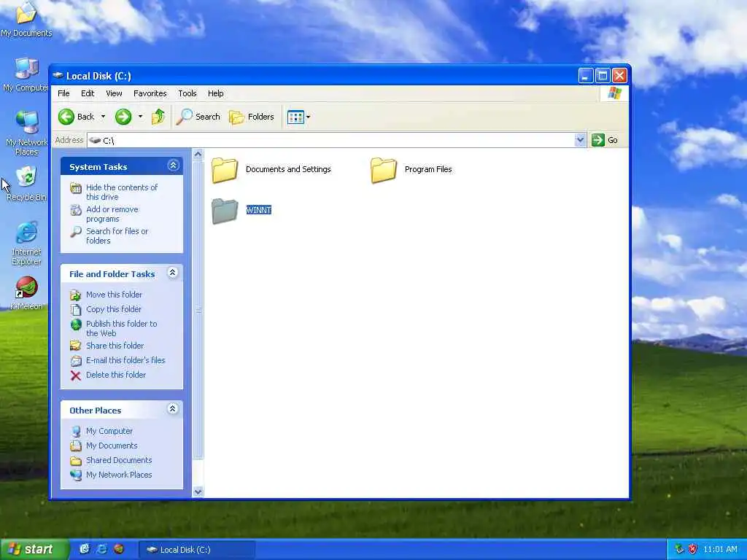
Task: Click the Windows flag logo in Explorer
Action: point(614,93)
